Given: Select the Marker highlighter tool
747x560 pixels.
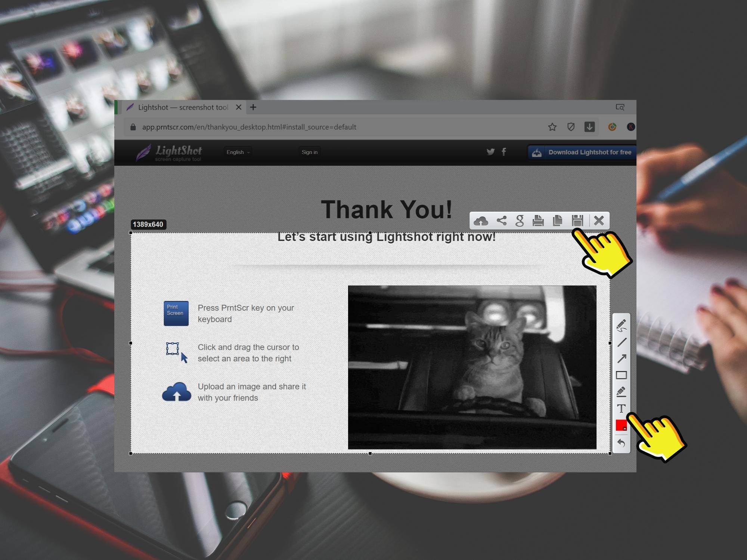Looking at the screenshot, I should 621,392.
